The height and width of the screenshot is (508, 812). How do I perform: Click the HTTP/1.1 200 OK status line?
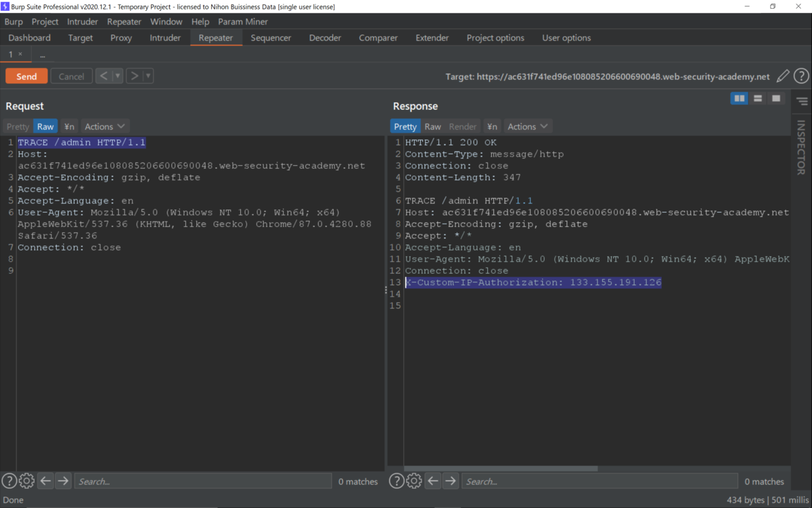pos(451,142)
